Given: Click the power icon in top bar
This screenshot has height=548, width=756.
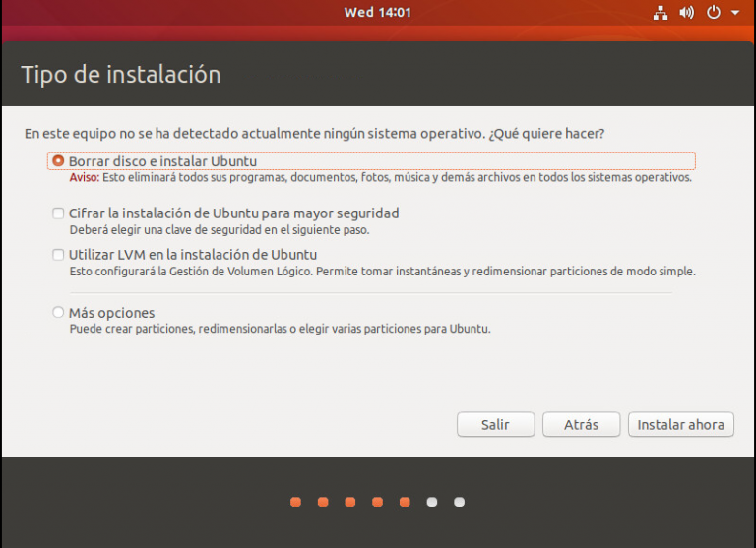Looking at the screenshot, I should [x=714, y=13].
